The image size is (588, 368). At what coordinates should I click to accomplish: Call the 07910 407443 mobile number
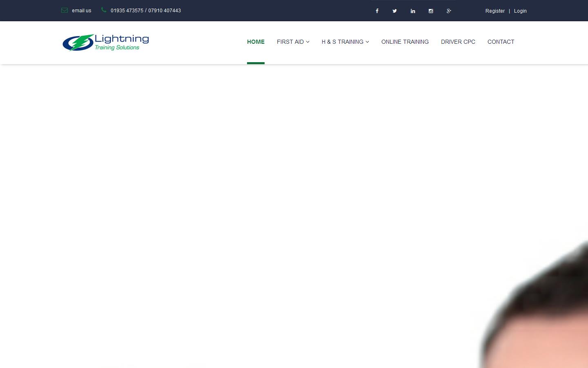click(164, 10)
